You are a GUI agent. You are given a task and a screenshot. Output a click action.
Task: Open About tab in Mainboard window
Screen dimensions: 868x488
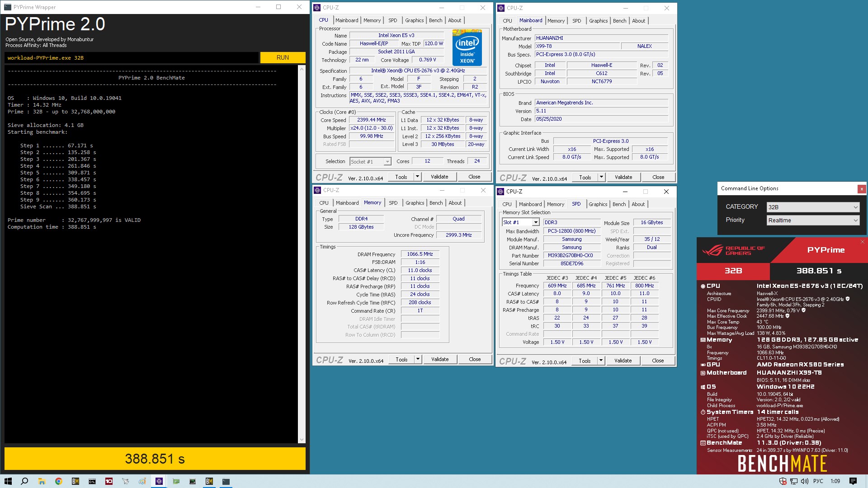tap(638, 21)
